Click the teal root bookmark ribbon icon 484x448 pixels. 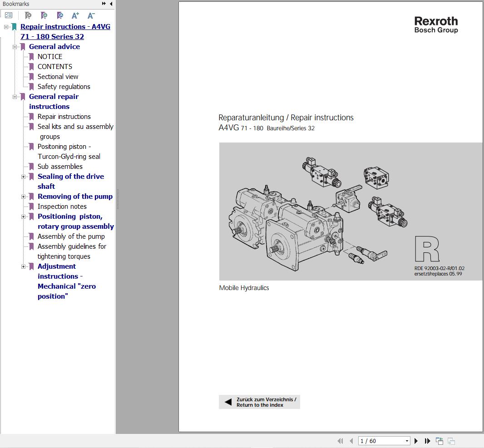tap(14, 27)
